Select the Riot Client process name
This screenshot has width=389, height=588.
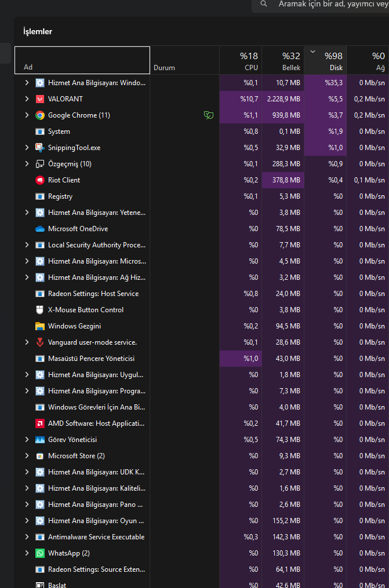point(64,180)
